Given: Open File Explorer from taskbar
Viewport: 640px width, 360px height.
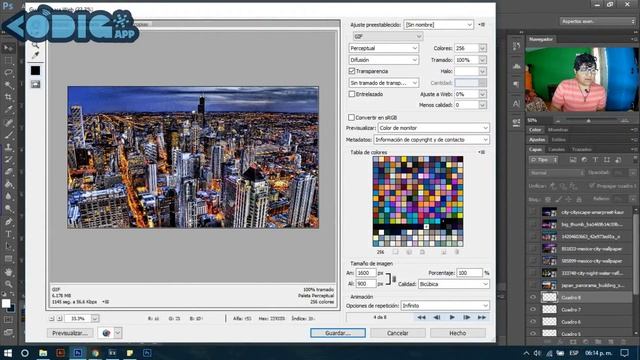Looking at the screenshot, I should click(43, 353).
